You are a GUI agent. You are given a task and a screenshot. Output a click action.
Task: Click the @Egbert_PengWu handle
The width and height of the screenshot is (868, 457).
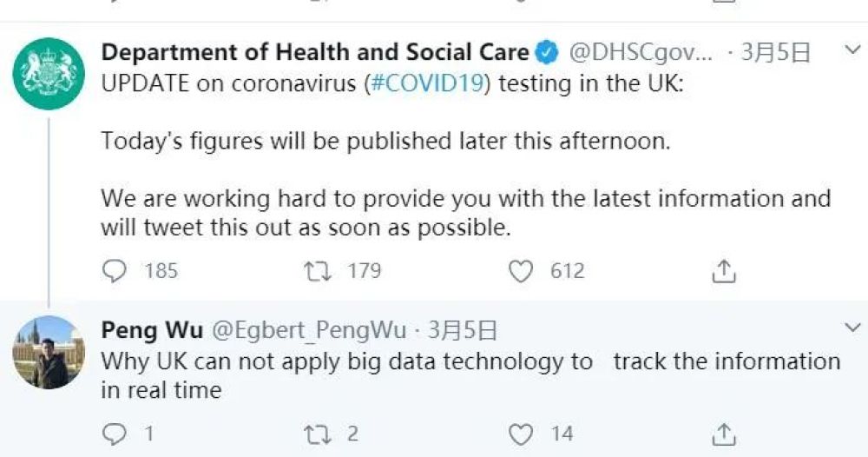click(311, 331)
